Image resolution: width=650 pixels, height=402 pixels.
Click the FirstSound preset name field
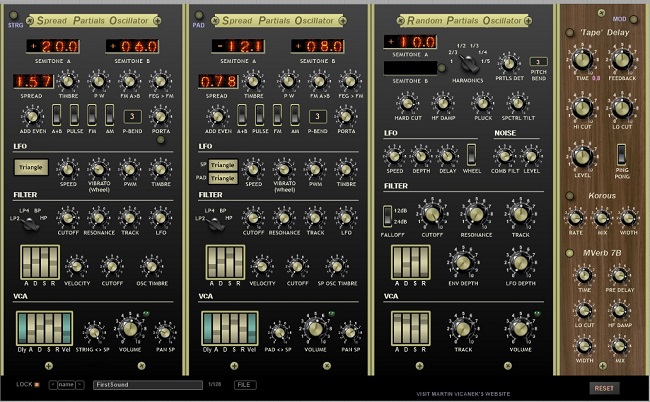click(x=146, y=384)
